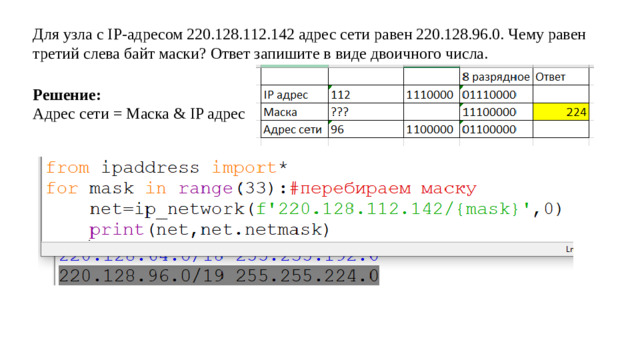Click the '8 разрядное' header cell
This screenshot has height=360, width=640.
point(496,77)
